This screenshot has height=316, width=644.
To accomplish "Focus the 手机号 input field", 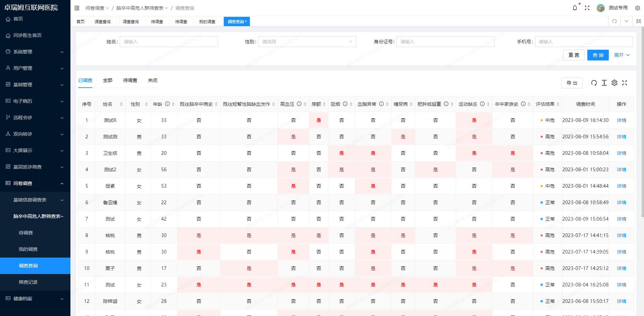I will pyautogui.click(x=584, y=42).
